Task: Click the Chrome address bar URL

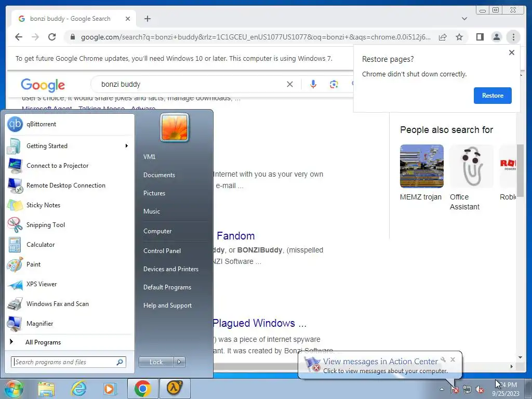Action: coord(256,37)
